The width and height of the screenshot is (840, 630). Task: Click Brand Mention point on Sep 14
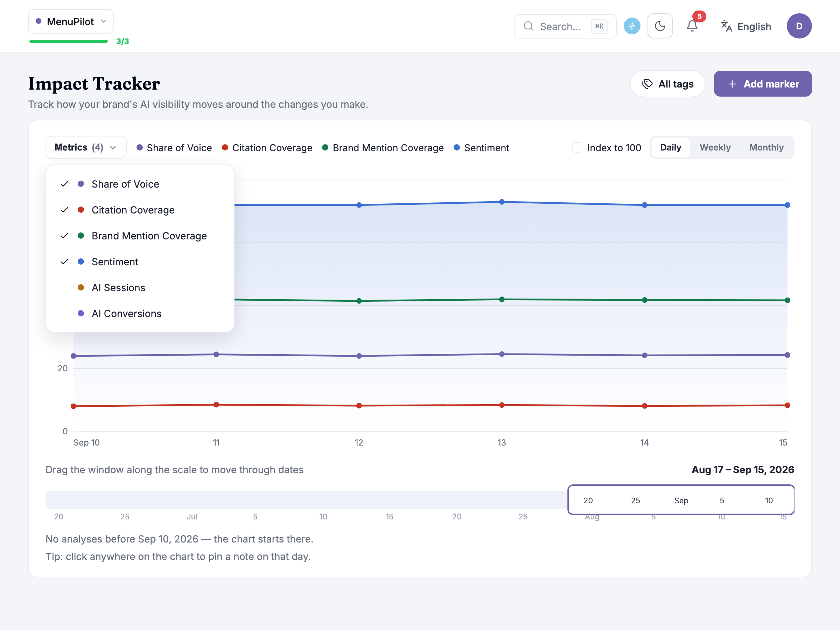644,300
